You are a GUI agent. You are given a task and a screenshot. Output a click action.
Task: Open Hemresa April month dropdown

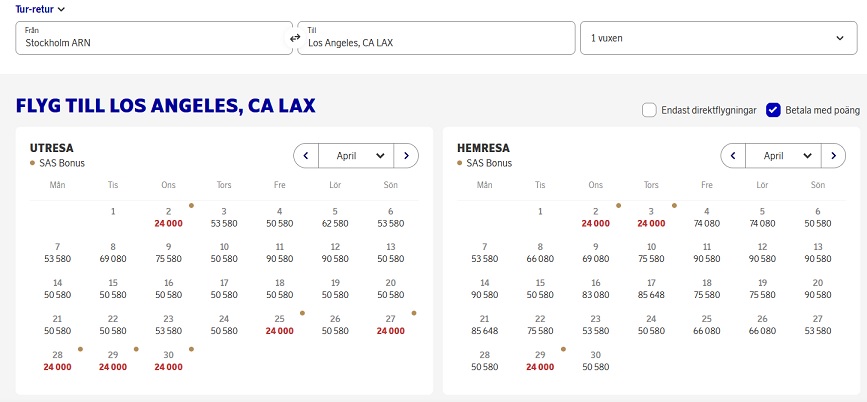(783, 156)
